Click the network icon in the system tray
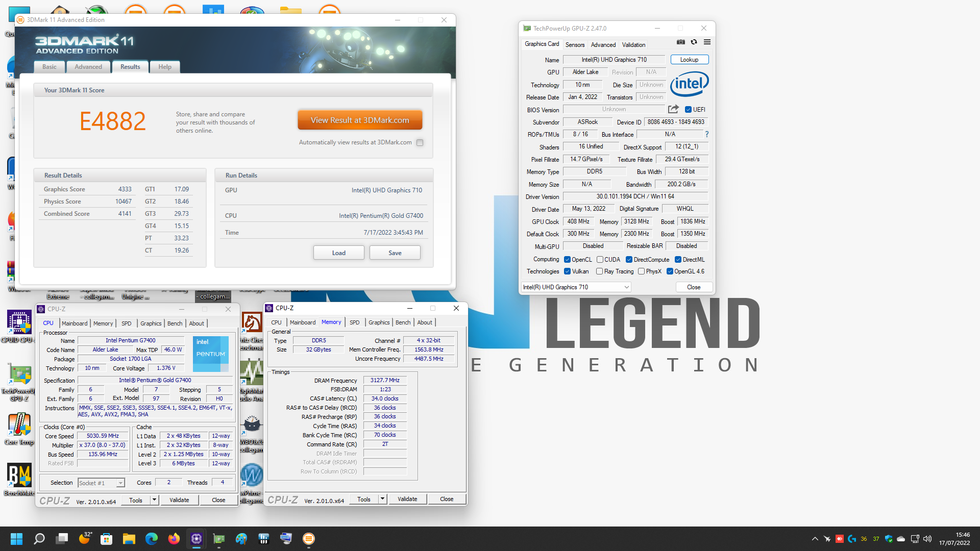The height and width of the screenshot is (551, 980). tap(915, 539)
